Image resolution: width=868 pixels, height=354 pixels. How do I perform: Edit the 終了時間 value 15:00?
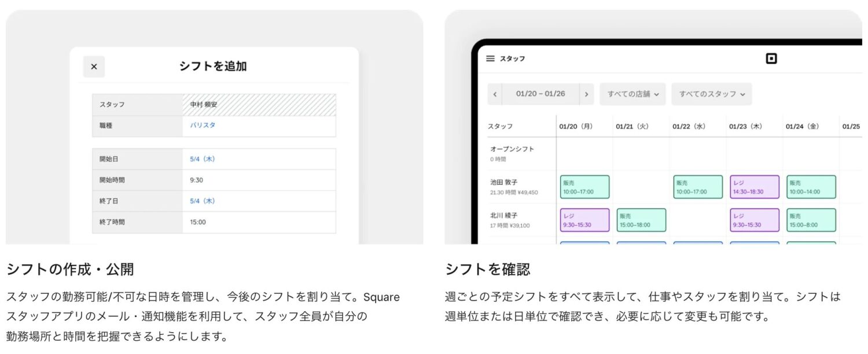click(x=198, y=222)
